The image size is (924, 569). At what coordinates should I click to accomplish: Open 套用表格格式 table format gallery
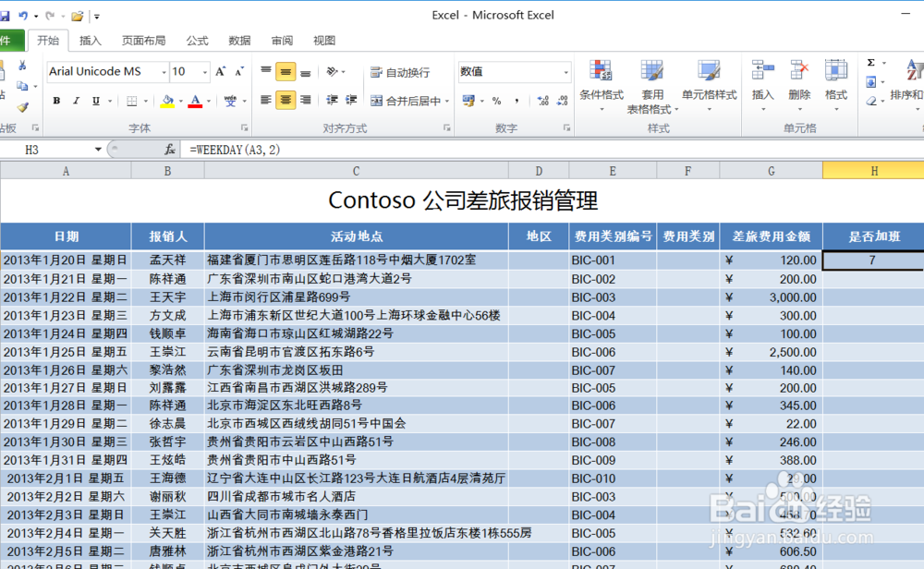click(651, 86)
